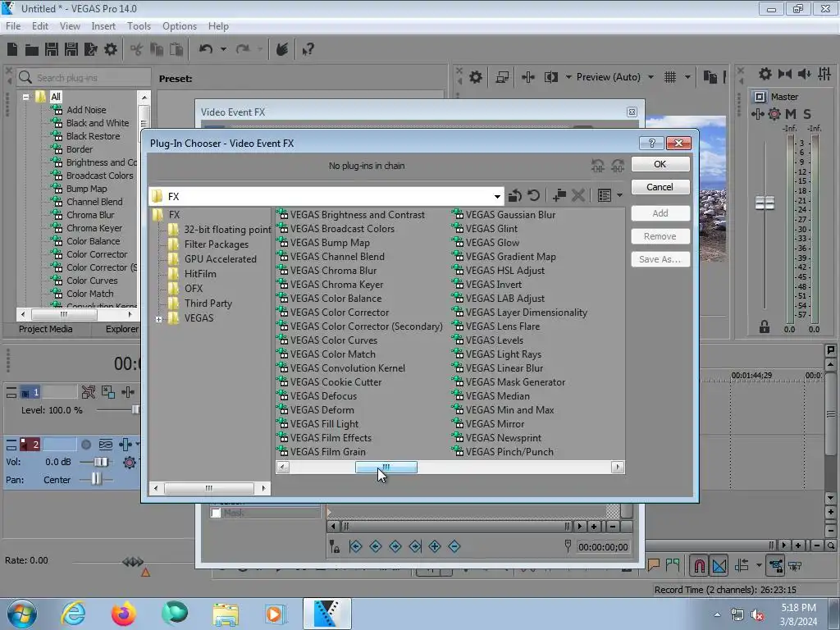Toggle Lock Envelopes to Events button
The height and width of the screenshot is (630, 840).
pos(776,565)
